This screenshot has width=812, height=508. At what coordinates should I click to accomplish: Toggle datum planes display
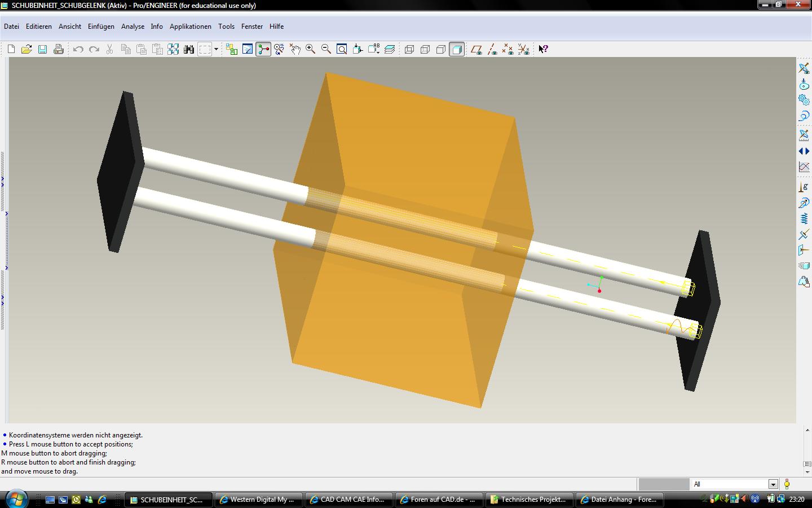click(x=476, y=49)
